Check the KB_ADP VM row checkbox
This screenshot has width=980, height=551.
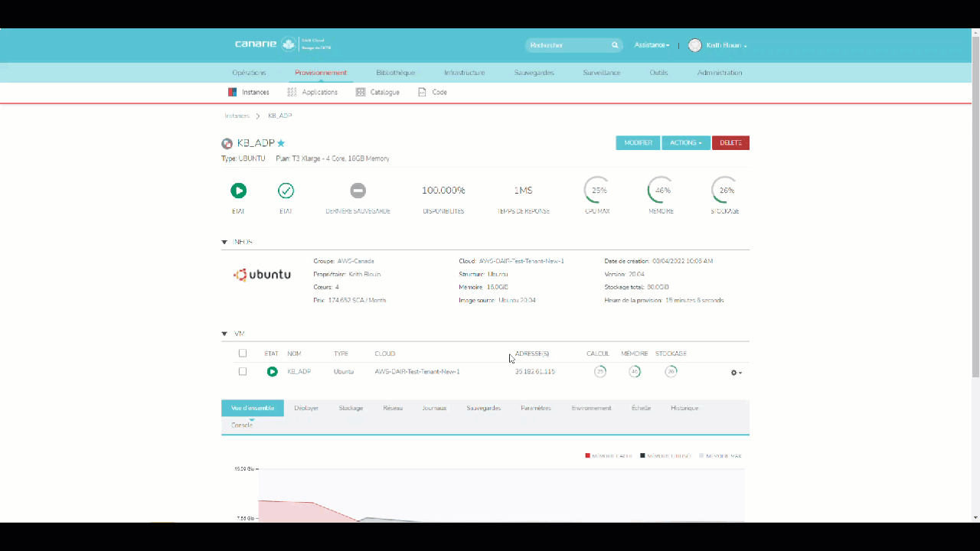point(243,371)
